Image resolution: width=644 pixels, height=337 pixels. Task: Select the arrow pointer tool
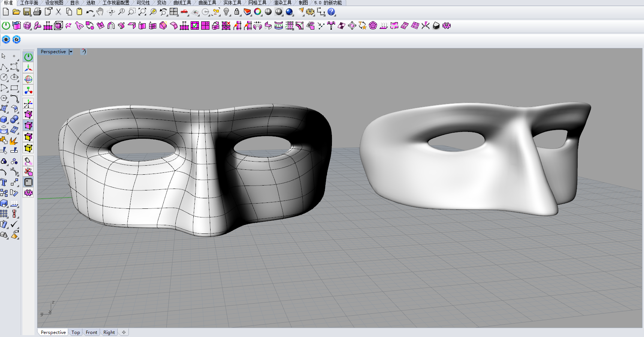coord(4,56)
